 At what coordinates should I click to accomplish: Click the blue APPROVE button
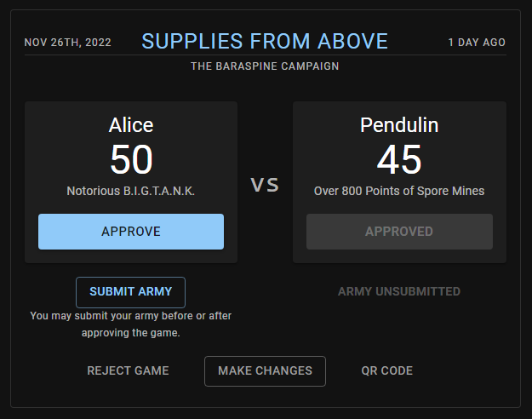click(x=131, y=232)
